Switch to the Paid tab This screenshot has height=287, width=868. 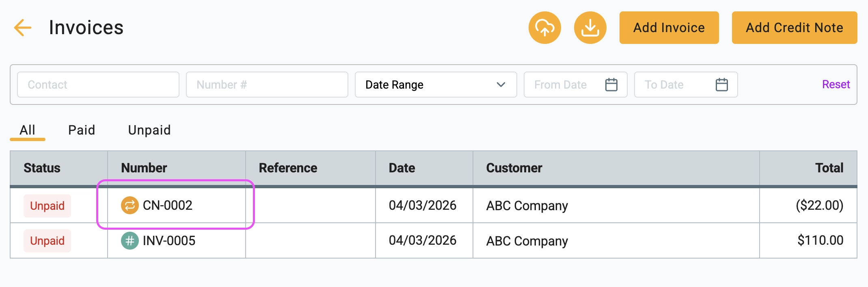click(82, 130)
